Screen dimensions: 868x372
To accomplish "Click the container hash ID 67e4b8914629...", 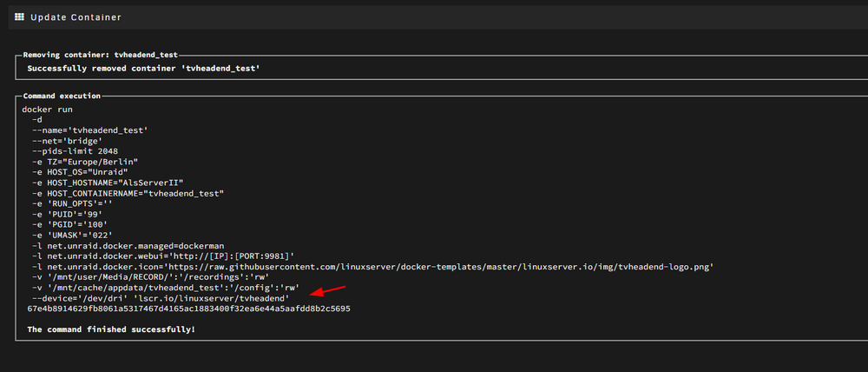I will click(188, 309).
